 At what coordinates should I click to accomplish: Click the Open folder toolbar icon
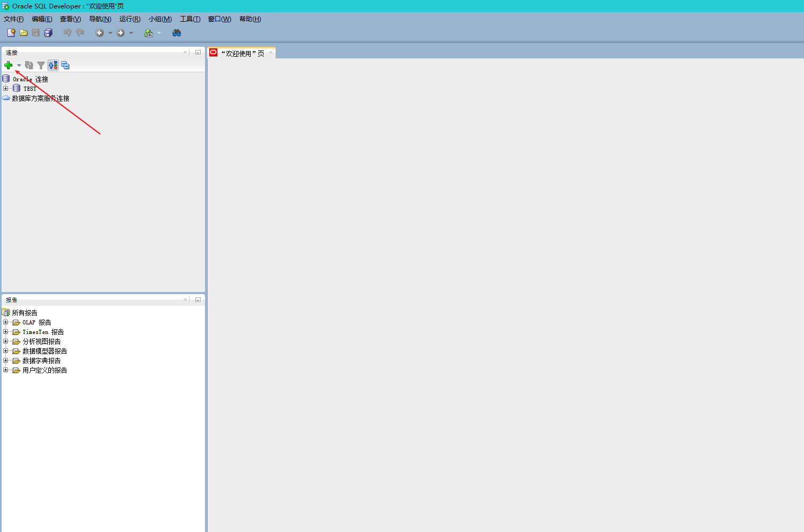[x=24, y=33]
